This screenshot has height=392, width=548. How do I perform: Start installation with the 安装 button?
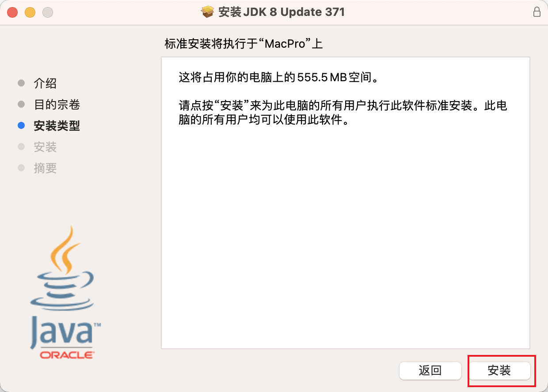499,370
